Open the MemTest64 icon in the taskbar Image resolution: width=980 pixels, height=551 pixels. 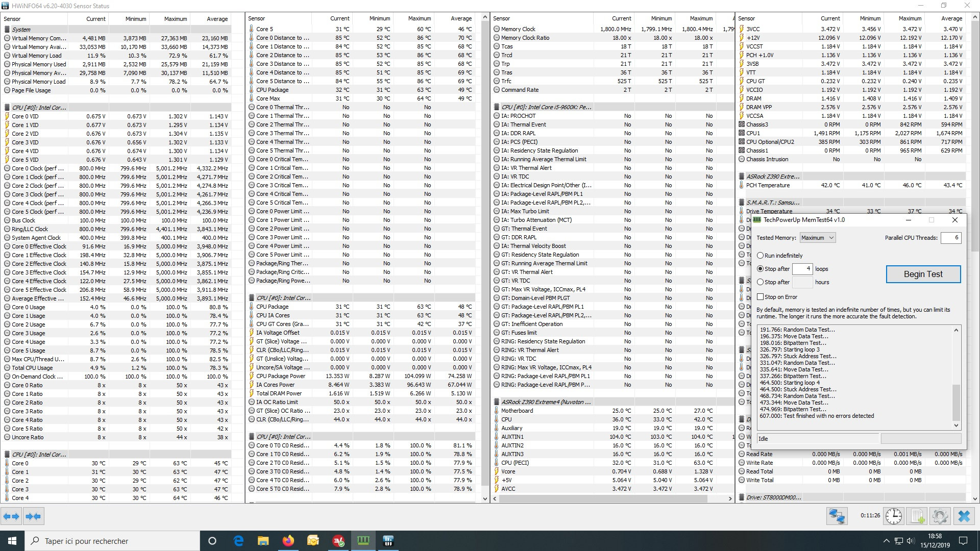click(363, 541)
